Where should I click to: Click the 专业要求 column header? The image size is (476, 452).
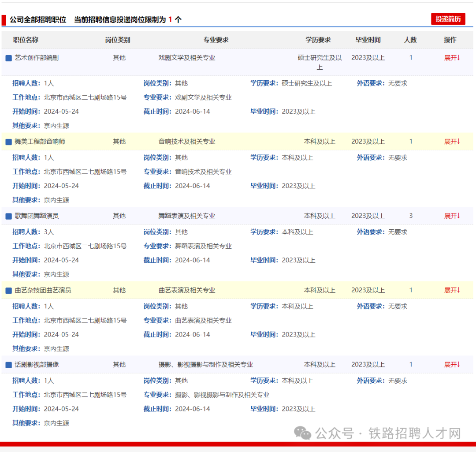pos(216,40)
